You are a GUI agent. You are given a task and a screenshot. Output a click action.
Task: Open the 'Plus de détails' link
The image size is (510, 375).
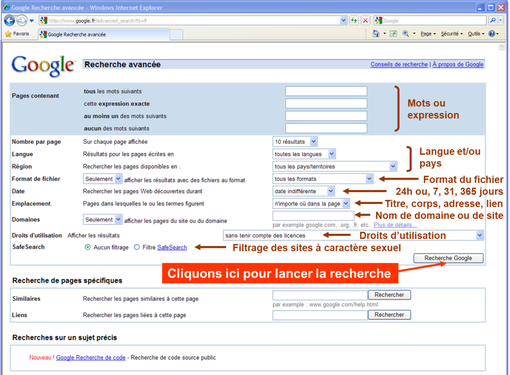coord(395,225)
